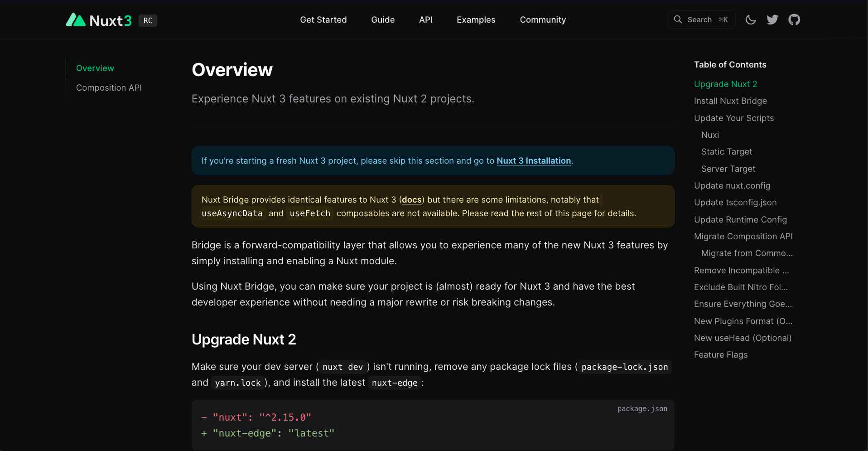This screenshot has width=868, height=451.
Task: Jump to Update Your Scripts section
Action: [x=734, y=118]
